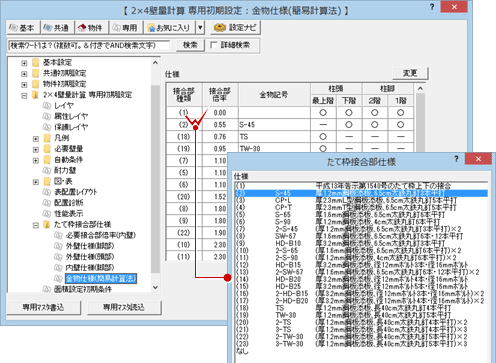This screenshot has width=496, height=363.
Task: Click the 検索 search button
Action: click(x=190, y=45)
